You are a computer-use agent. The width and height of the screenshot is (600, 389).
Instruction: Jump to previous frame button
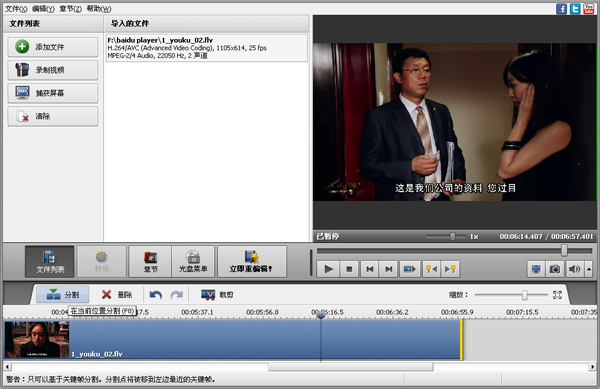point(370,269)
